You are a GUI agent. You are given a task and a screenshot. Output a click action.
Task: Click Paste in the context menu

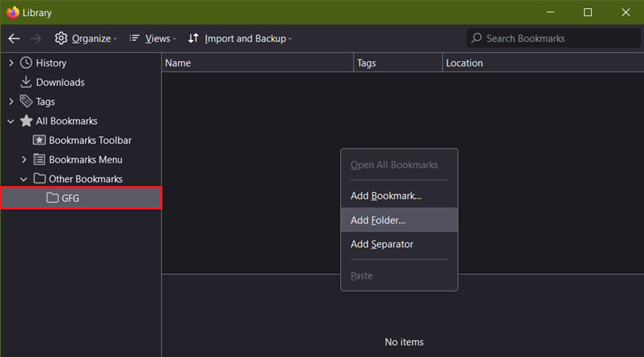coord(399,276)
